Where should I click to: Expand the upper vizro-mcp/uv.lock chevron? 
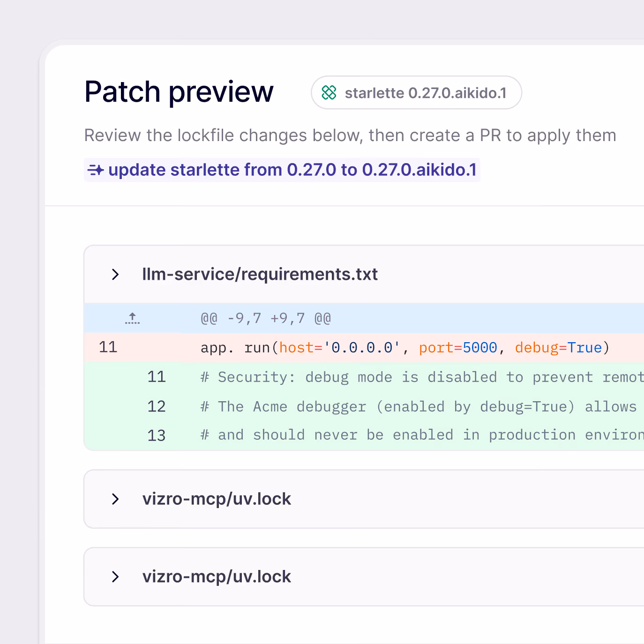click(x=115, y=499)
